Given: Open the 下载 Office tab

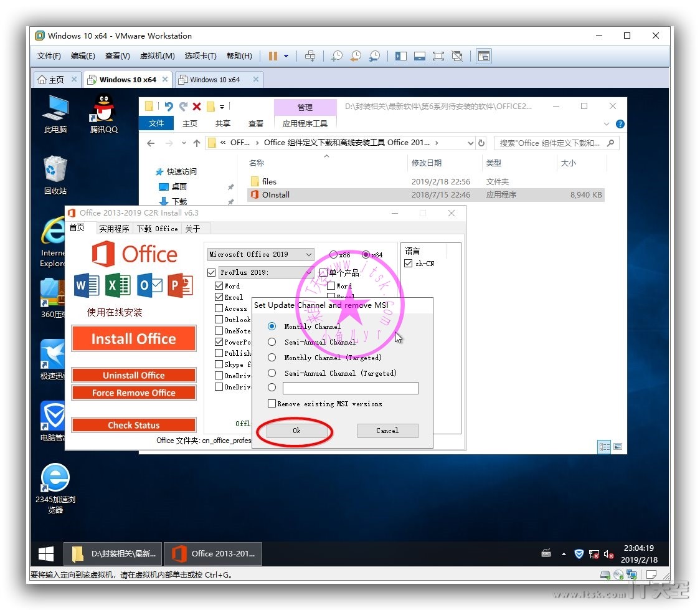Looking at the screenshot, I should (x=157, y=229).
